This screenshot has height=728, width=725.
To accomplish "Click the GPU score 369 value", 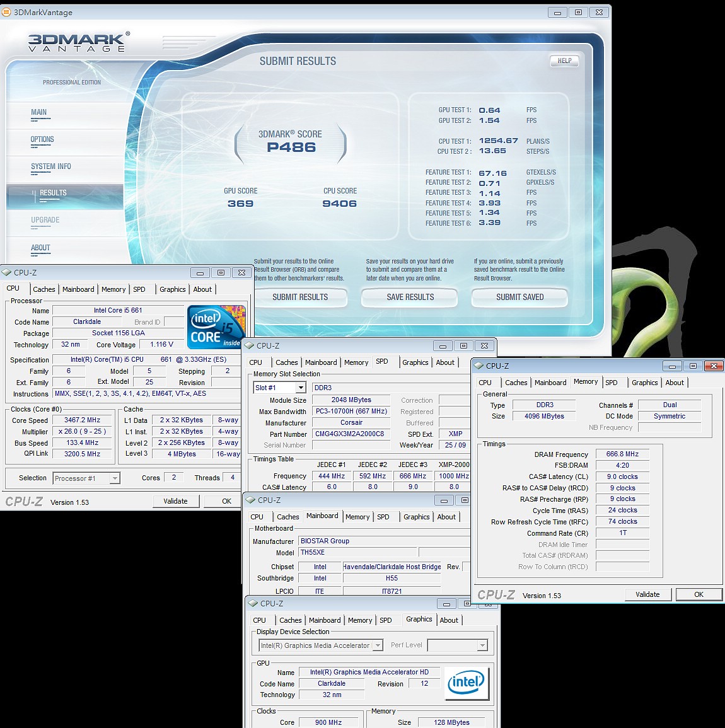I will point(240,204).
